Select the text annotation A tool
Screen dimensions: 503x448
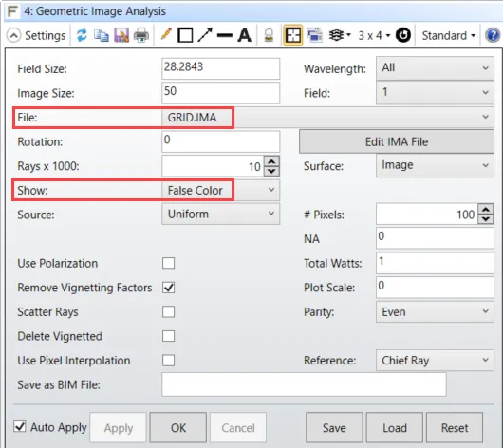tap(244, 35)
